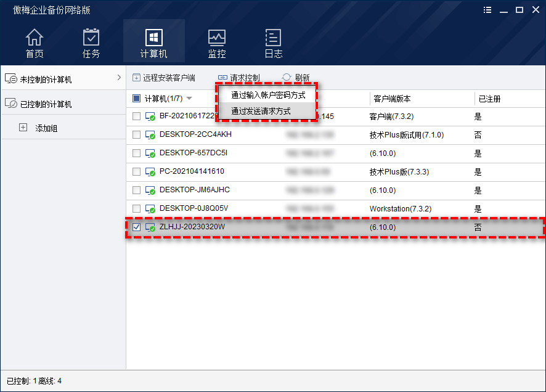
Task: Expand 未控制的计算机 with the chevron arrow
Action: click(119, 78)
